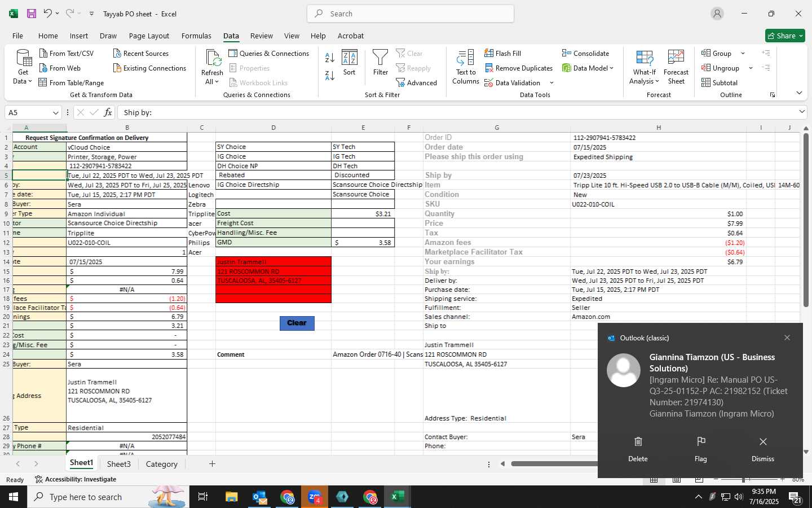Click the vertical scrollbar thumb
Viewport: 812px width, 508px height.
click(x=806, y=220)
